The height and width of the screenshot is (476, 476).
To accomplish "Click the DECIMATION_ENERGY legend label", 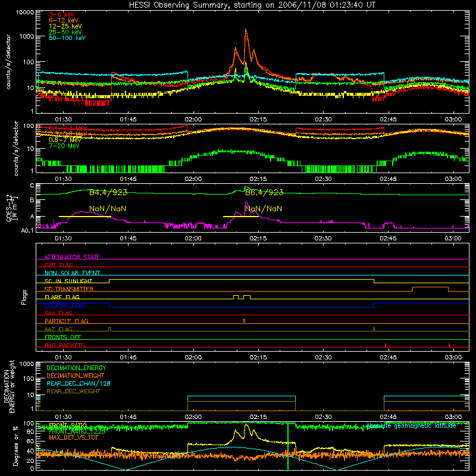I will (76, 368).
